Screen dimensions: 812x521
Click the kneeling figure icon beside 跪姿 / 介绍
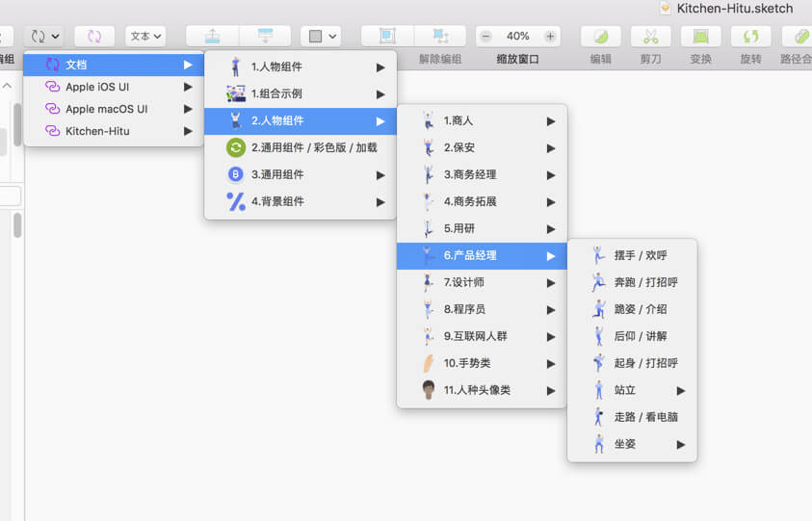point(598,309)
